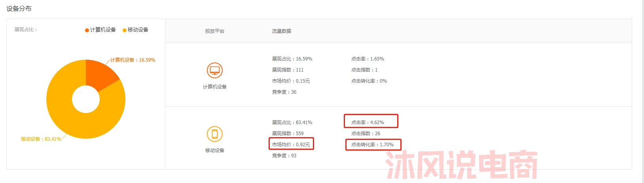This screenshot has width=644, height=183.
Task: Click the 计算机设备：16.59% chart label
Action: pyautogui.click(x=133, y=60)
